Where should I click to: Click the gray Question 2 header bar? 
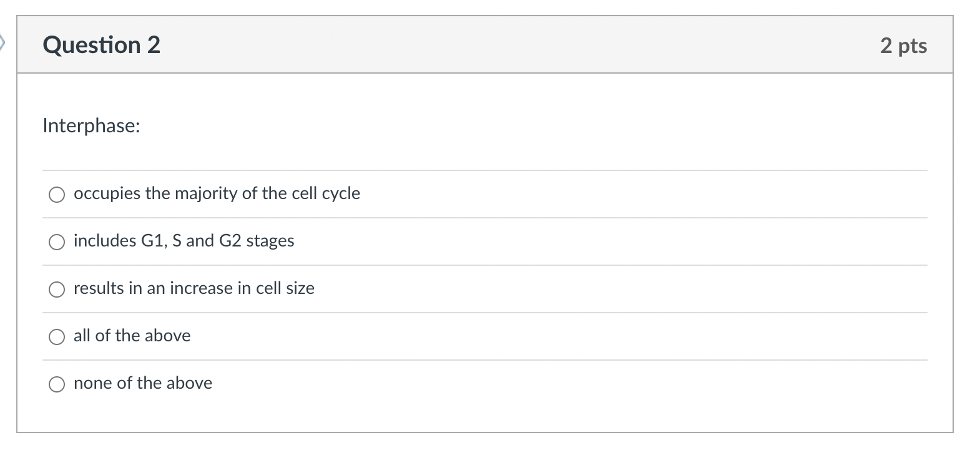tap(485, 45)
